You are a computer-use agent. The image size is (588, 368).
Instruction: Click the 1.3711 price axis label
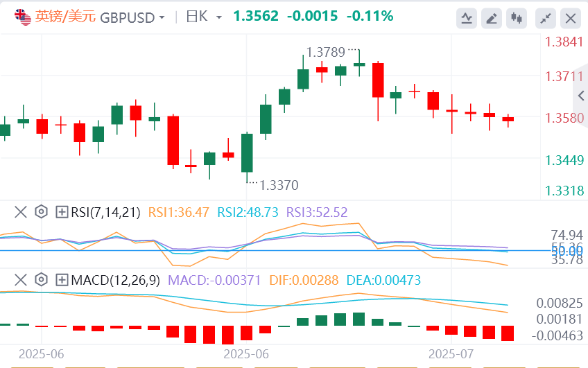564,76
